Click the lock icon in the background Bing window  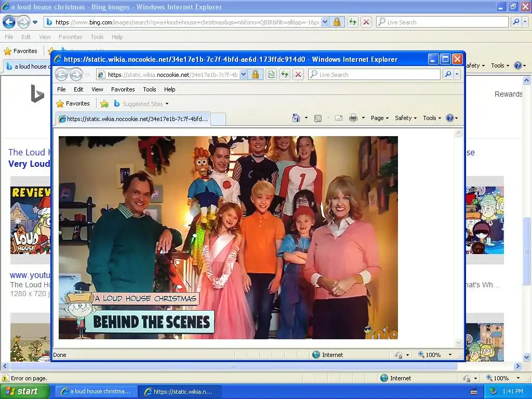coord(337,22)
